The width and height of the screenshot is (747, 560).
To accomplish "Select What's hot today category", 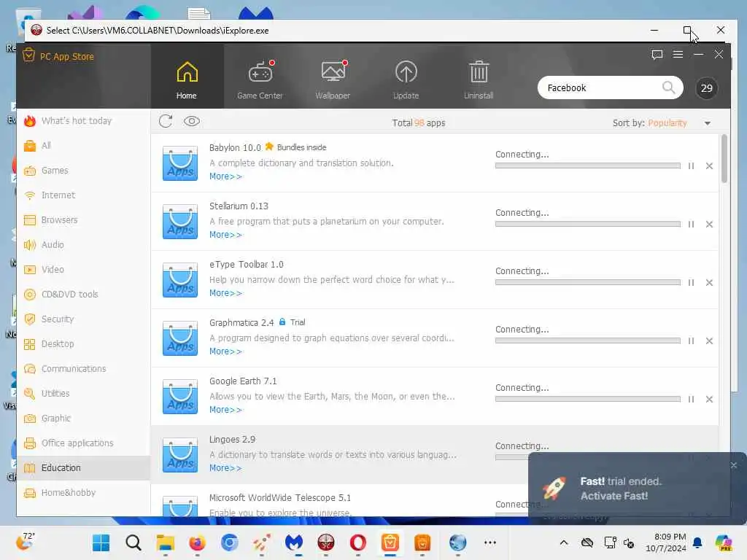I will 83,121.
